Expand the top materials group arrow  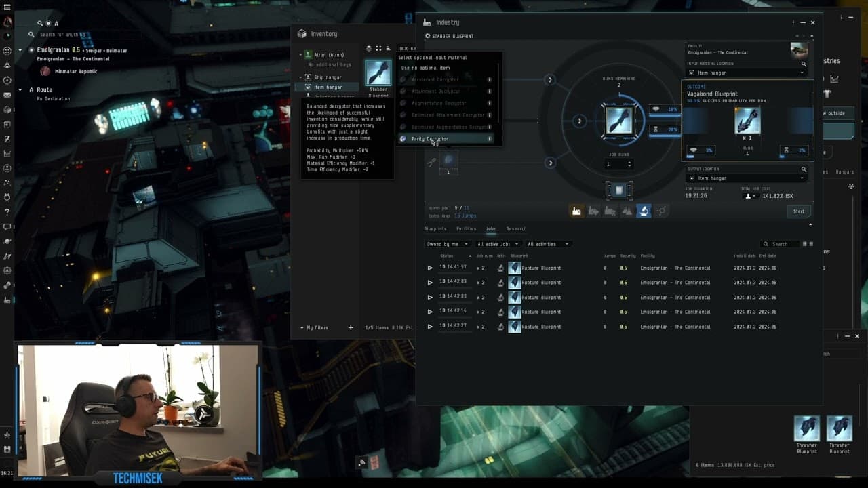[550, 80]
